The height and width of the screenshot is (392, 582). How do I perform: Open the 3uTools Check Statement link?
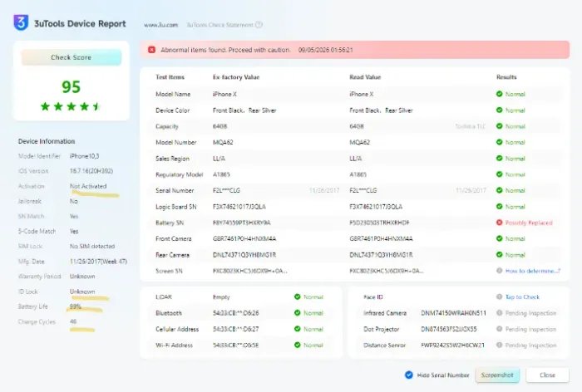click(x=219, y=25)
